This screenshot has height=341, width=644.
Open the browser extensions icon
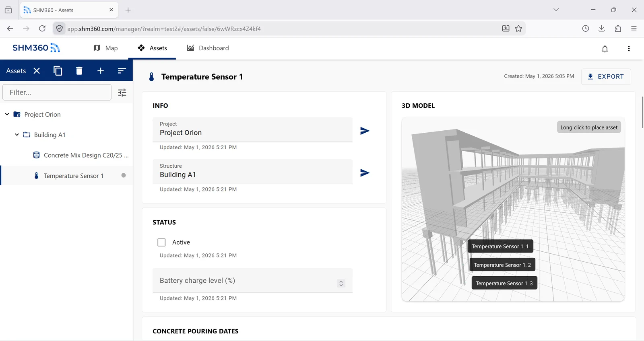click(618, 29)
